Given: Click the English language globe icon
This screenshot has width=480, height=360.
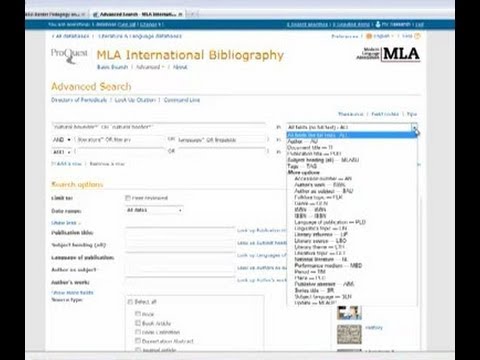Looking at the screenshot, I should 369,36.
